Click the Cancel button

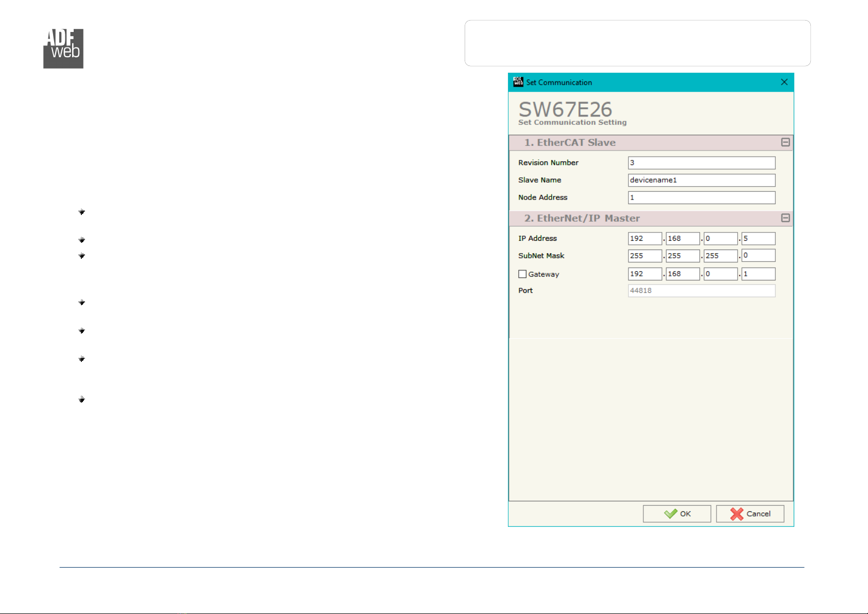point(750,514)
